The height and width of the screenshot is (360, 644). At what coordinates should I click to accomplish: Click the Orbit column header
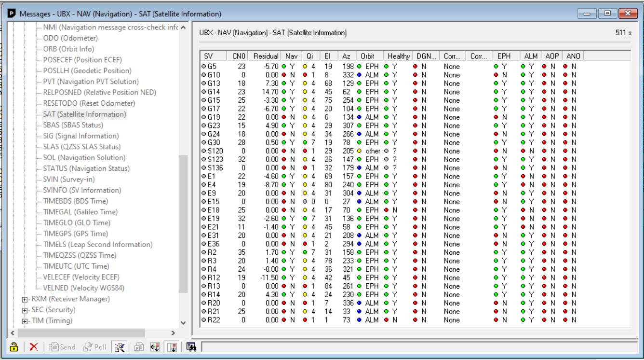tap(367, 56)
